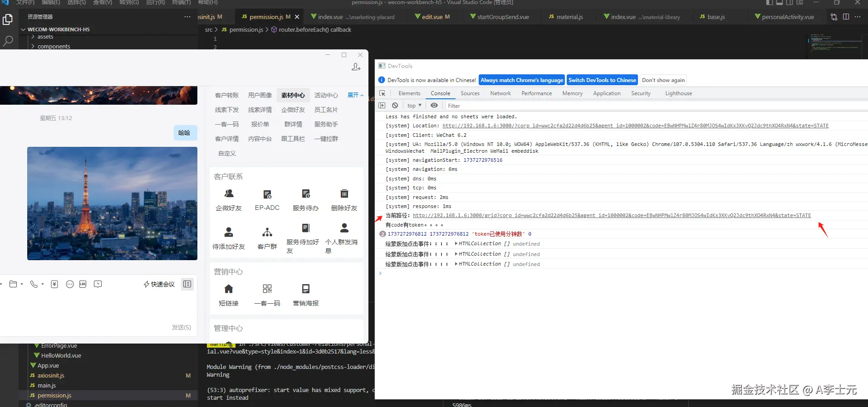Open the 一客一码 QR icon in 营销中心
Screen dimensions: 868x407
267,289
